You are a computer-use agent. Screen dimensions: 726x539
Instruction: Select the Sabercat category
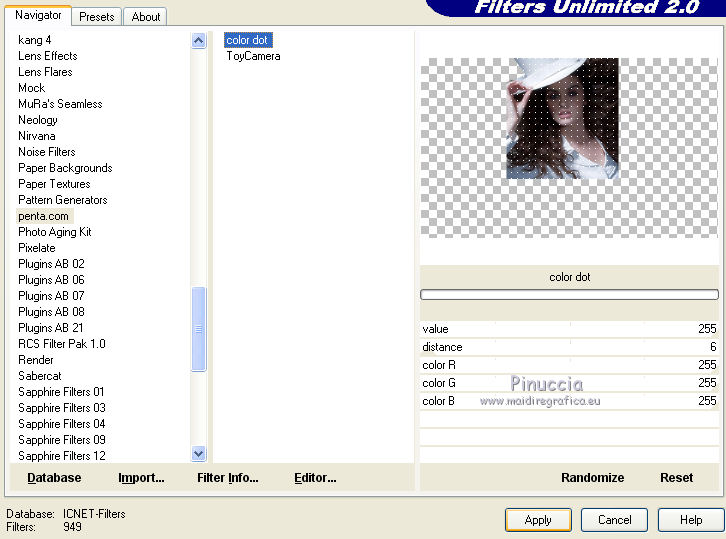[x=40, y=376]
